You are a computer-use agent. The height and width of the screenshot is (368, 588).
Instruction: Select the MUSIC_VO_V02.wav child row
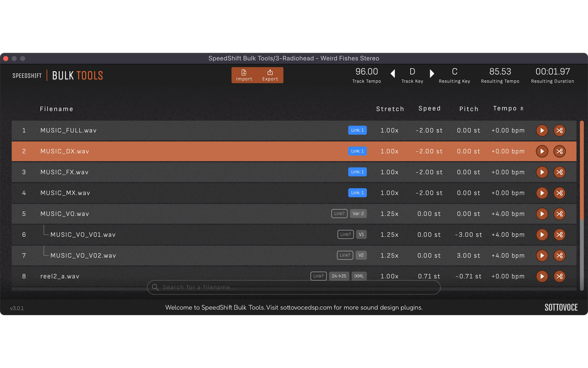(294, 255)
